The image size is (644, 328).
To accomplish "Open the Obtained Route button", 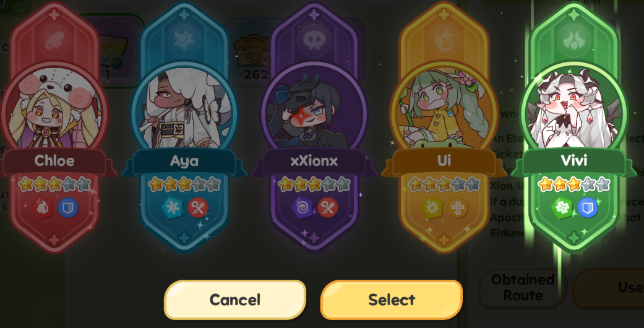I will point(523,288).
